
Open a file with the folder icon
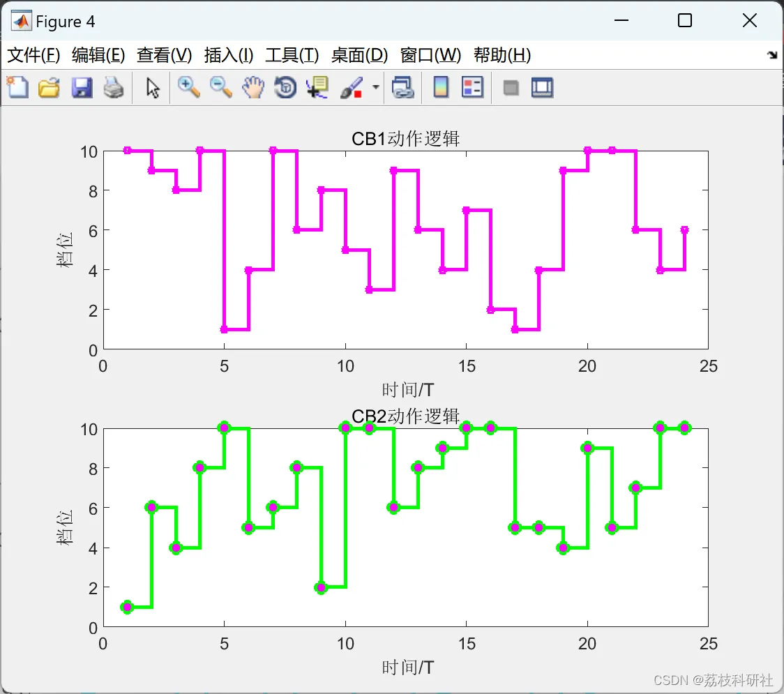click(x=49, y=87)
